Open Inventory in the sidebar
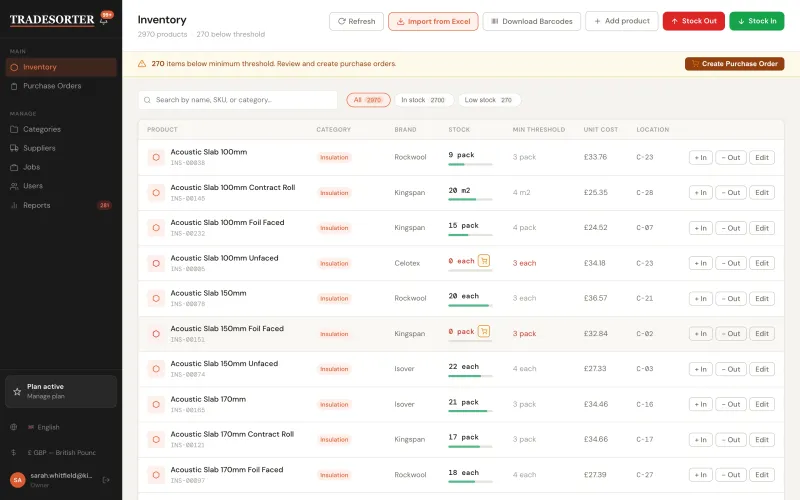800x500 pixels. point(61,67)
